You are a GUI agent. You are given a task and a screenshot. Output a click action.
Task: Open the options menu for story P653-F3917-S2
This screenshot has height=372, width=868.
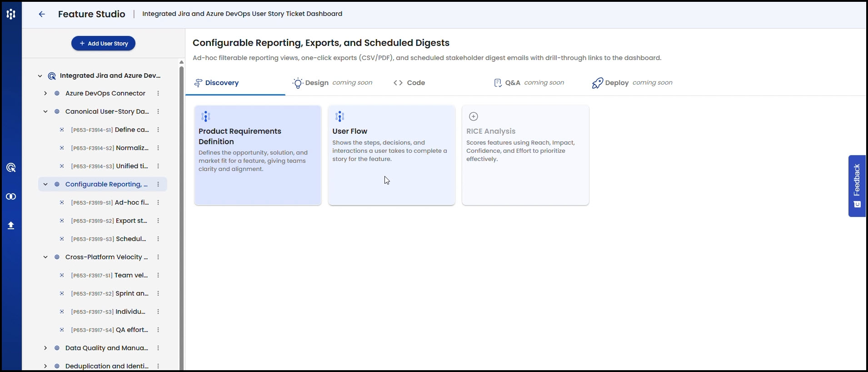158,293
